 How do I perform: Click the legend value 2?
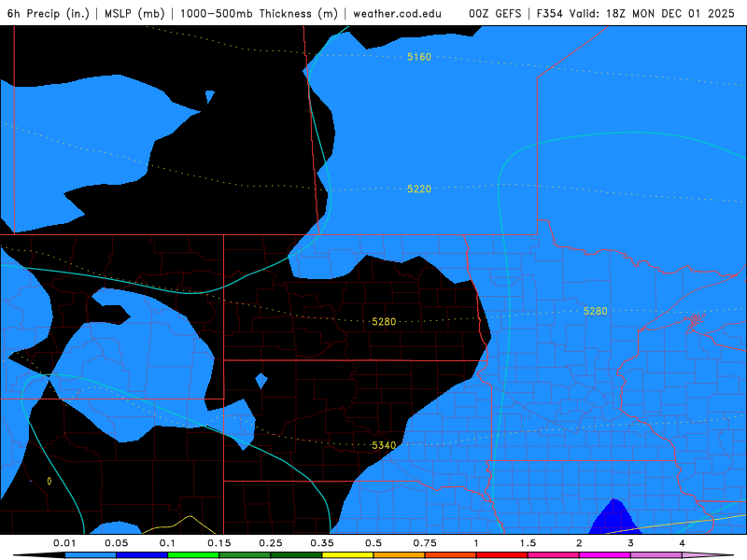click(579, 543)
